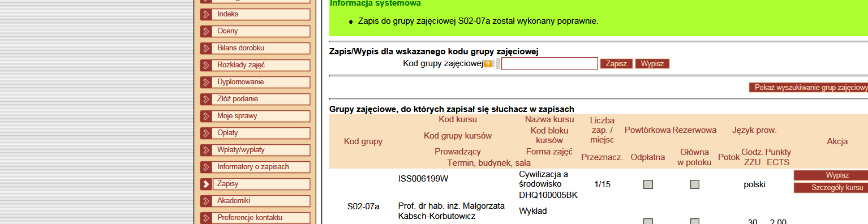Image resolution: width=868 pixels, height=224 pixels.
Task: Open Złóż podanie option
Action: pos(261,99)
